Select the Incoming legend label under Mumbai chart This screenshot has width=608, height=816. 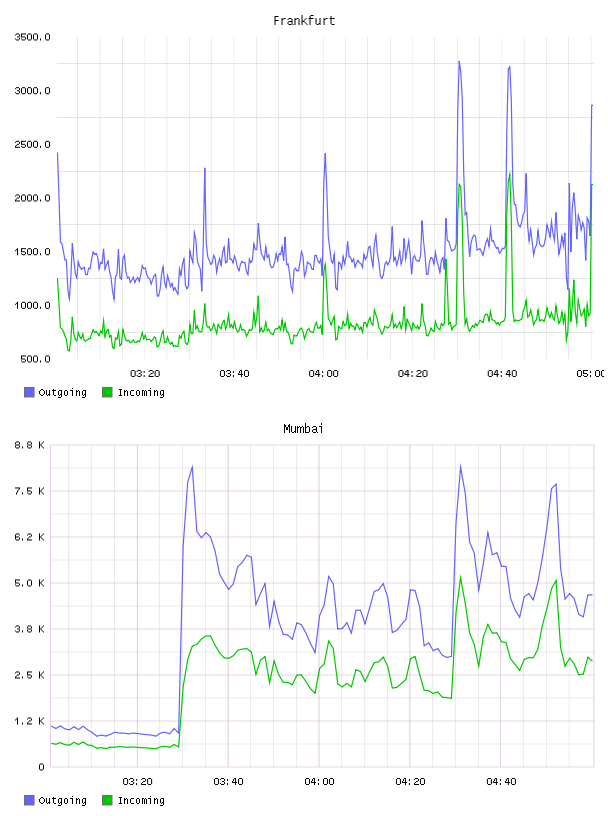[x=141, y=800]
